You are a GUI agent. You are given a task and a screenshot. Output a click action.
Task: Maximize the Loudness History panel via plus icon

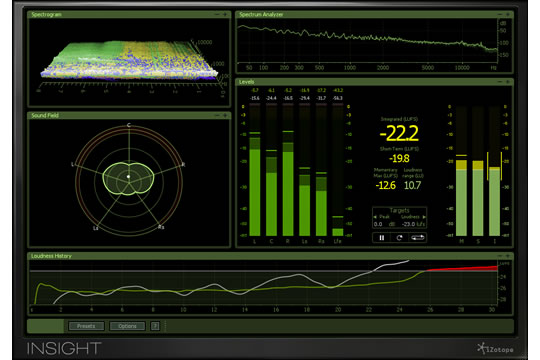tap(508, 256)
